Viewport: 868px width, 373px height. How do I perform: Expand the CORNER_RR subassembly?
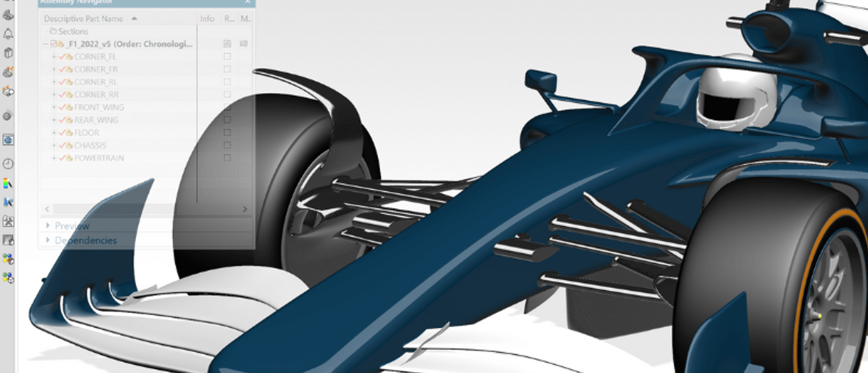(x=54, y=95)
